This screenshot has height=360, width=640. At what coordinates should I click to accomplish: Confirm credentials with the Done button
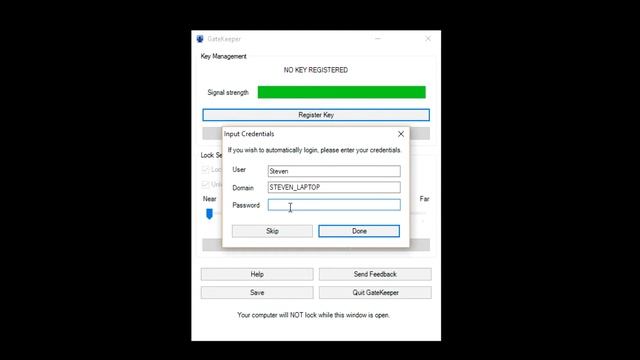click(359, 231)
